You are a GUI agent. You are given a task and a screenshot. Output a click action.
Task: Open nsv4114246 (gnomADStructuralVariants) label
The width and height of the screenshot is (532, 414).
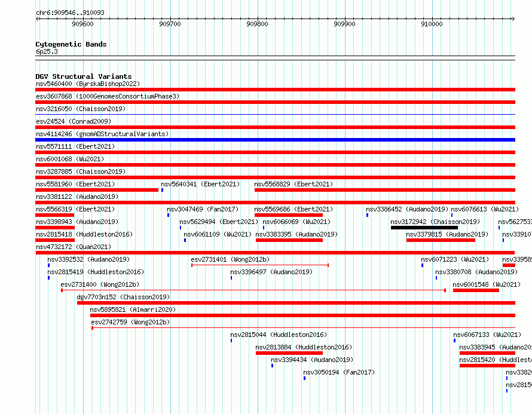pos(102,134)
